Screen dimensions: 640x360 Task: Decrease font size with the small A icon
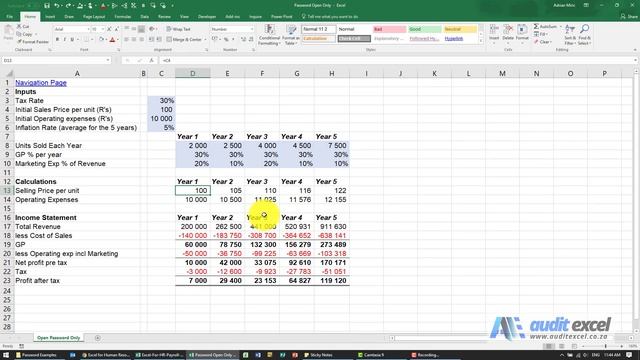pos(117,29)
